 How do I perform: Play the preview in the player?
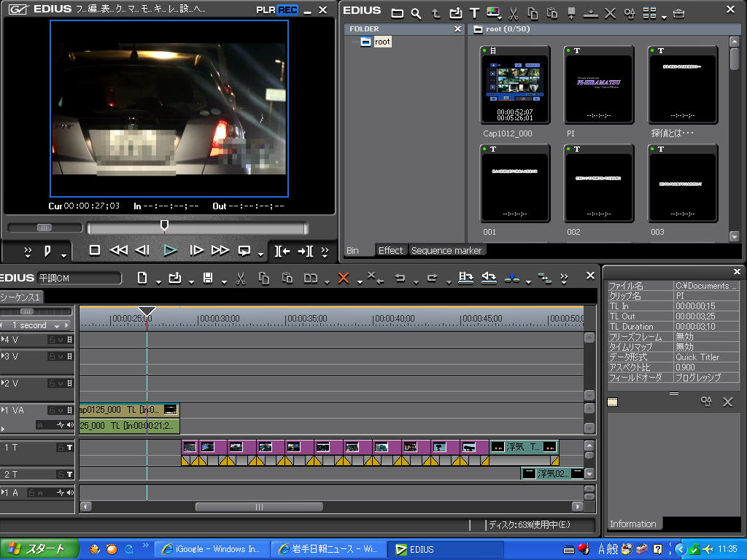[x=170, y=250]
